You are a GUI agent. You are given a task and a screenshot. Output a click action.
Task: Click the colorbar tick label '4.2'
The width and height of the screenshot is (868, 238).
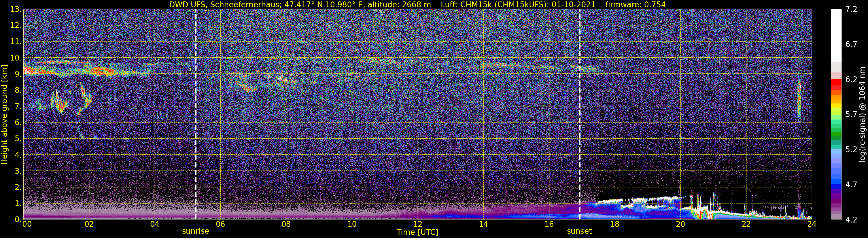(851, 220)
